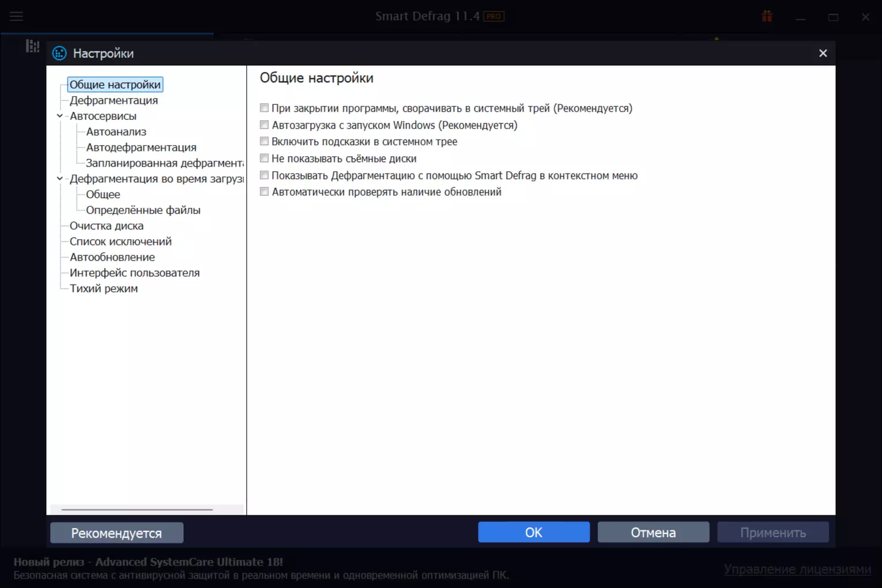Select Тихий режим in the tree
Screen dimensions: 882x588
pos(104,288)
